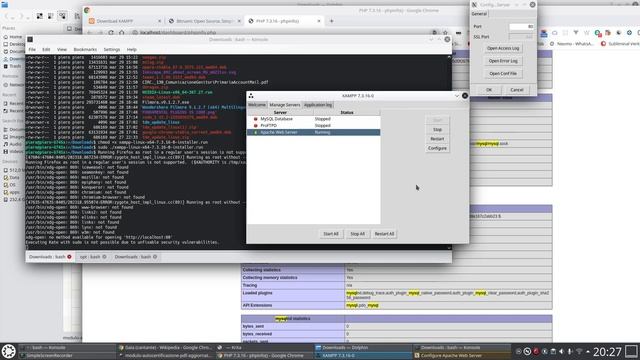Click Open Conf File button
Viewport: 640px width, 360px height.
(x=503, y=73)
